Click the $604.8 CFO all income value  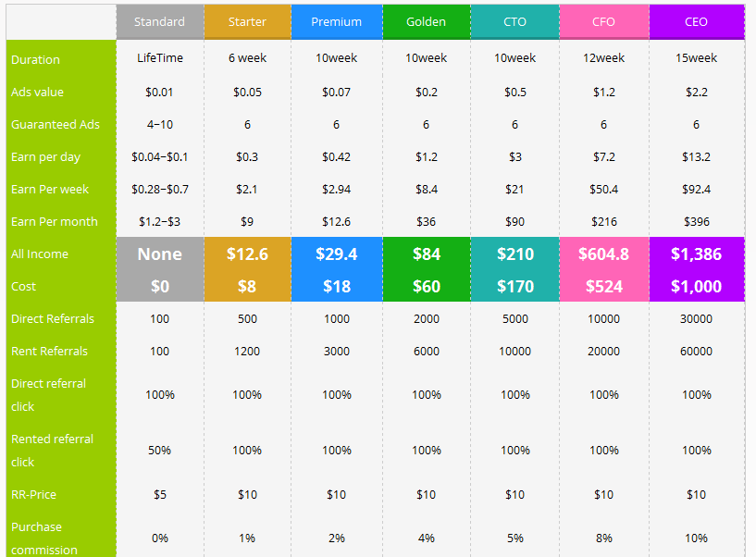click(x=603, y=254)
